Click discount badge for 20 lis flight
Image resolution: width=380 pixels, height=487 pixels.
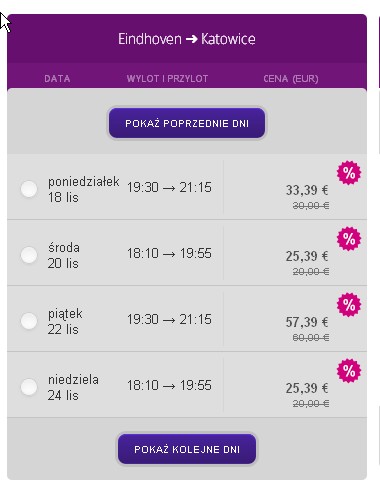349,239
